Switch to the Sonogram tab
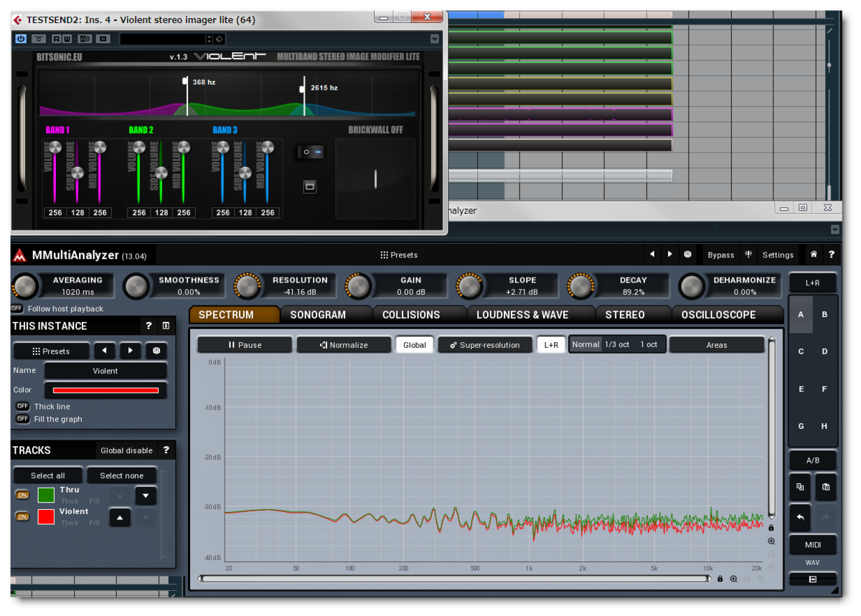 [318, 315]
